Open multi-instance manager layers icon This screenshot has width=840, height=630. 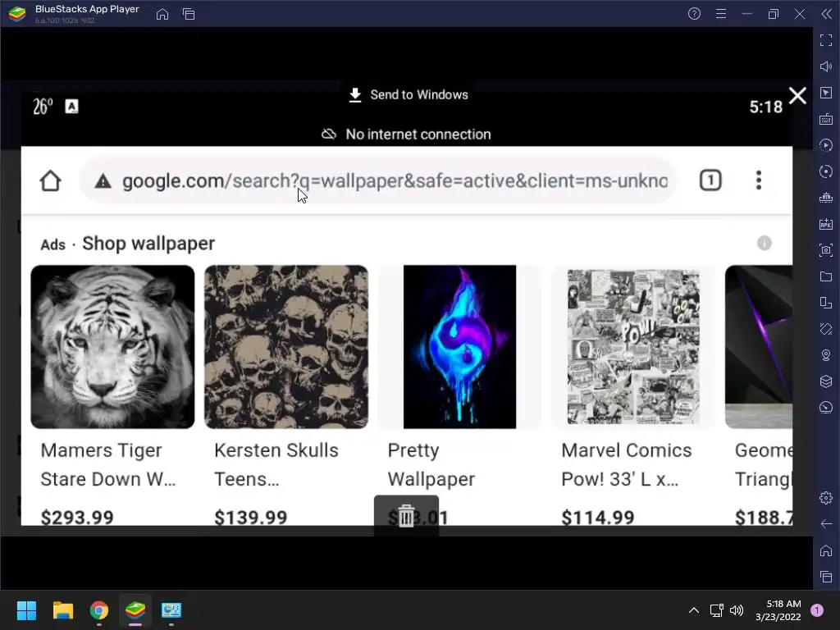pos(826,381)
